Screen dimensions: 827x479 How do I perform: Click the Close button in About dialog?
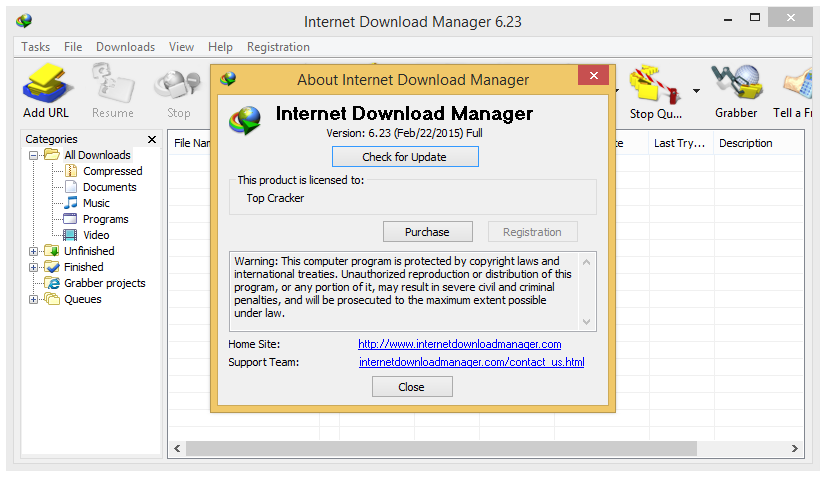click(412, 387)
